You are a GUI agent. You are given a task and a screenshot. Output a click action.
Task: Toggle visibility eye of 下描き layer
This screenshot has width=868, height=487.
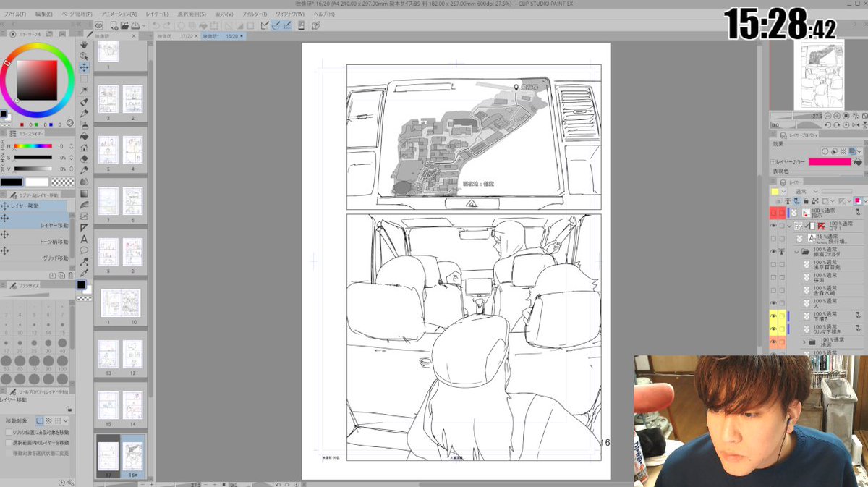click(773, 316)
